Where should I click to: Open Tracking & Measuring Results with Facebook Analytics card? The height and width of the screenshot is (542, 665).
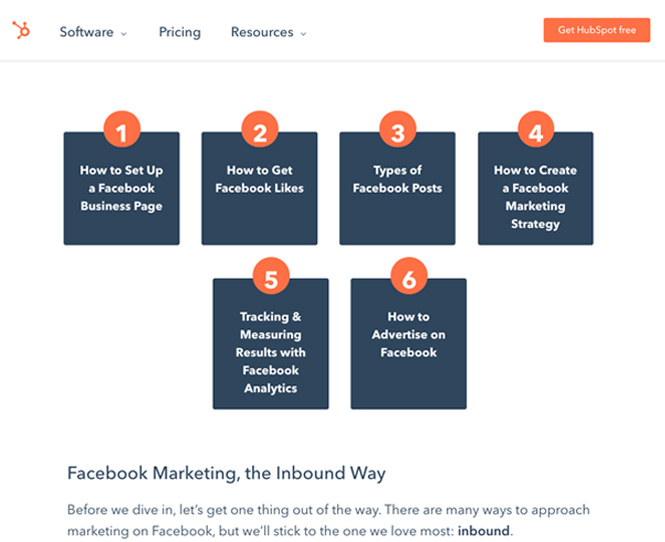(x=271, y=344)
